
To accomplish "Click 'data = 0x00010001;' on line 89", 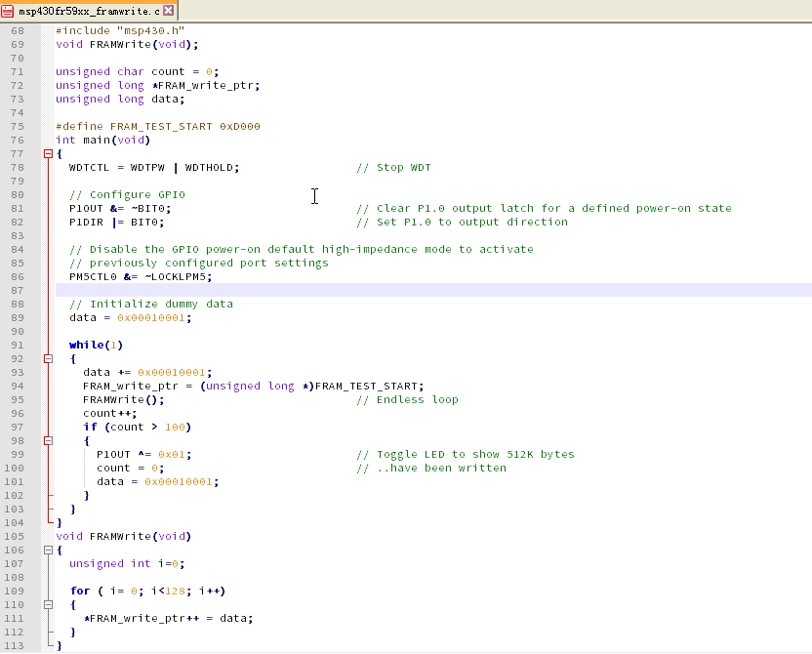I will coord(131,318).
